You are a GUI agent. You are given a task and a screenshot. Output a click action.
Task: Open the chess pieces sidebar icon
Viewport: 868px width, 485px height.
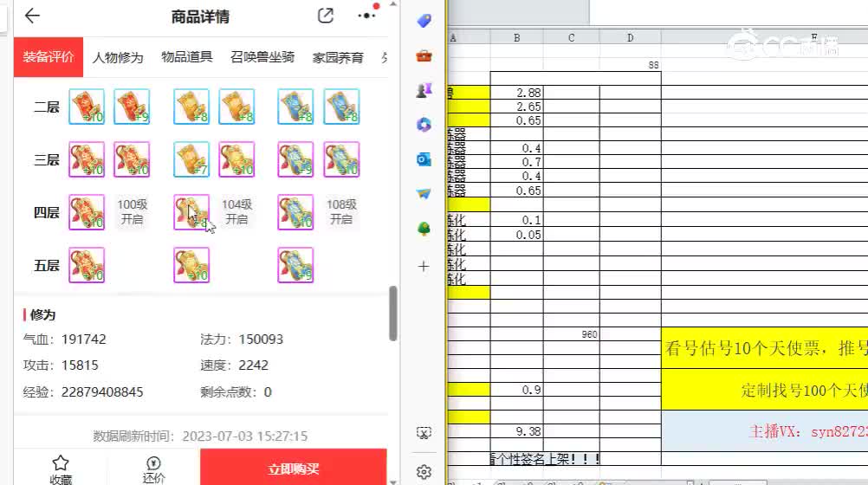(424, 90)
